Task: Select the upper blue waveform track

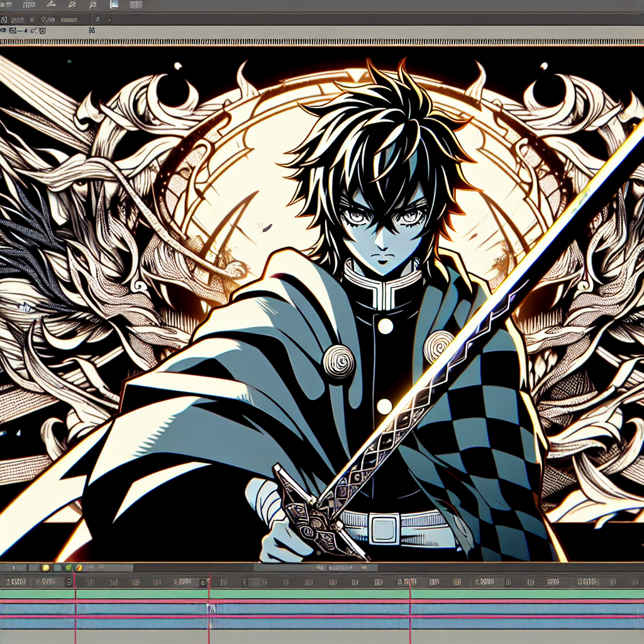Action: [322, 609]
